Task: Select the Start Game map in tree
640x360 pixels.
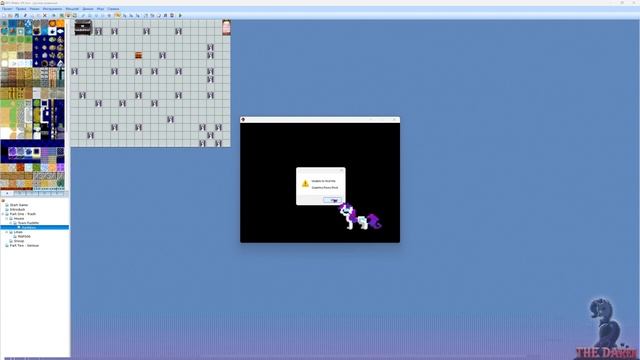Action: [19, 205]
